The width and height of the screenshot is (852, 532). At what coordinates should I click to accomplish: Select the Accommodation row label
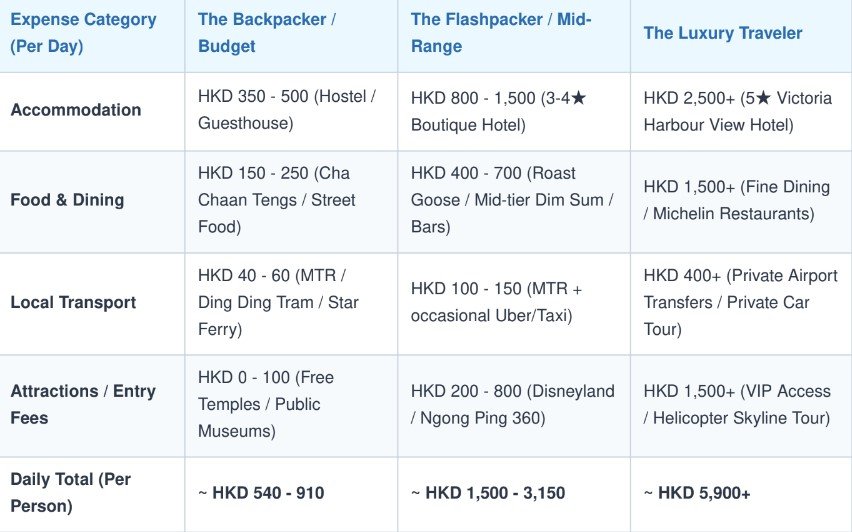click(x=76, y=110)
